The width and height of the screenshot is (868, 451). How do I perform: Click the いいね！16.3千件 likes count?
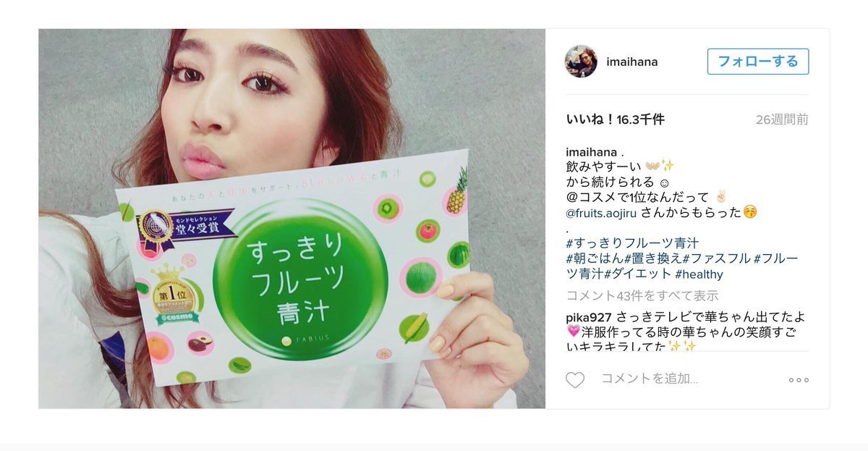[x=615, y=119]
